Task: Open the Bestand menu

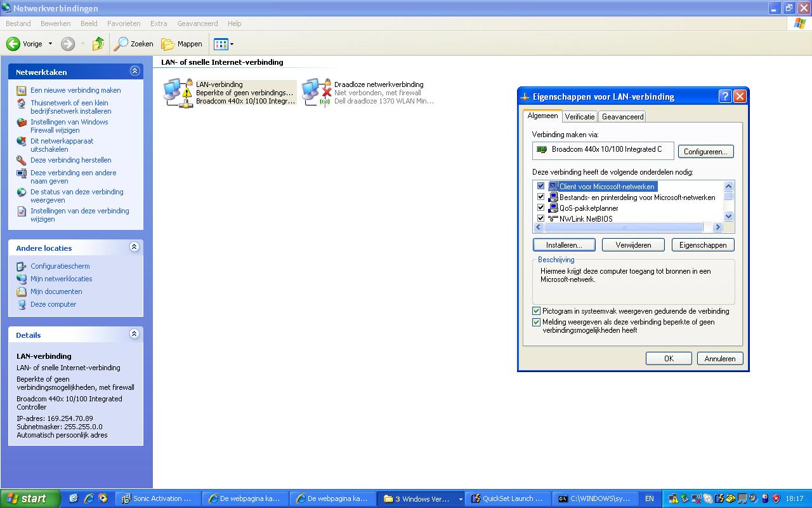Action: [x=18, y=23]
